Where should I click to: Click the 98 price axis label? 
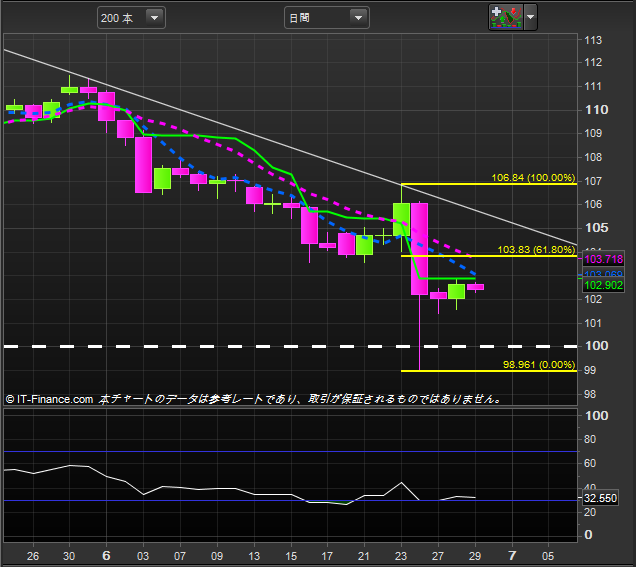coord(590,394)
